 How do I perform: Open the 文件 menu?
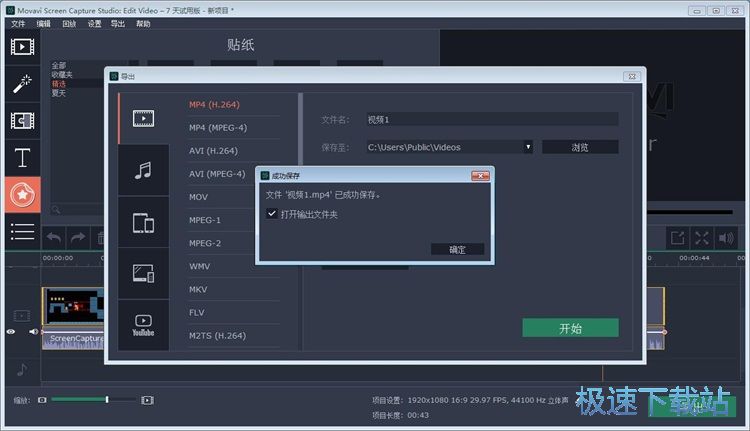(18, 23)
